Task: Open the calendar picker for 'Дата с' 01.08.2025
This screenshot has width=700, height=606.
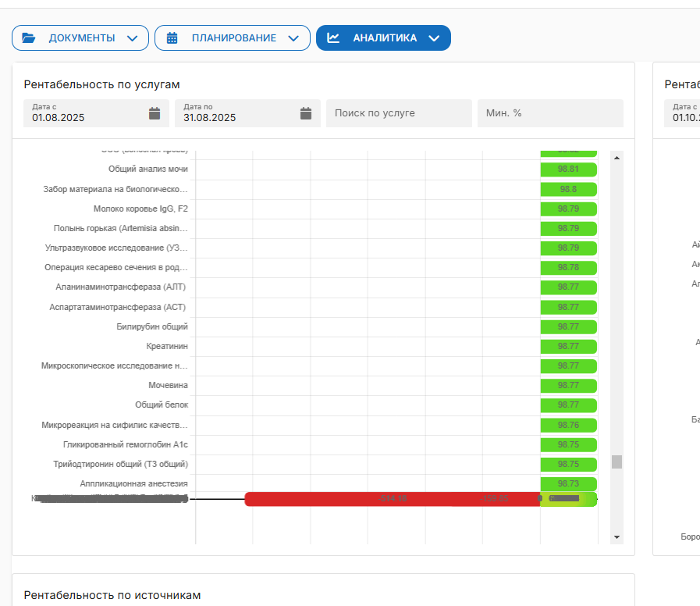Action: pyautogui.click(x=155, y=113)
